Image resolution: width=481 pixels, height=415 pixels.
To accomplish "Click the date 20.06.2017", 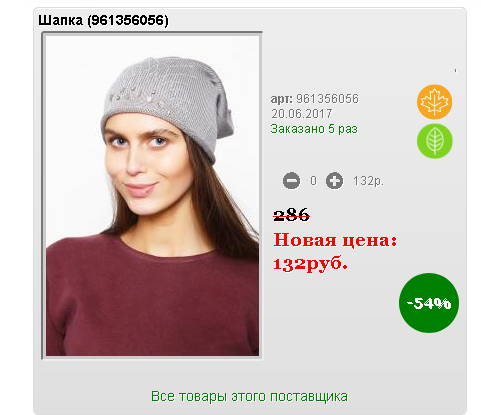I will coord(302,114).
